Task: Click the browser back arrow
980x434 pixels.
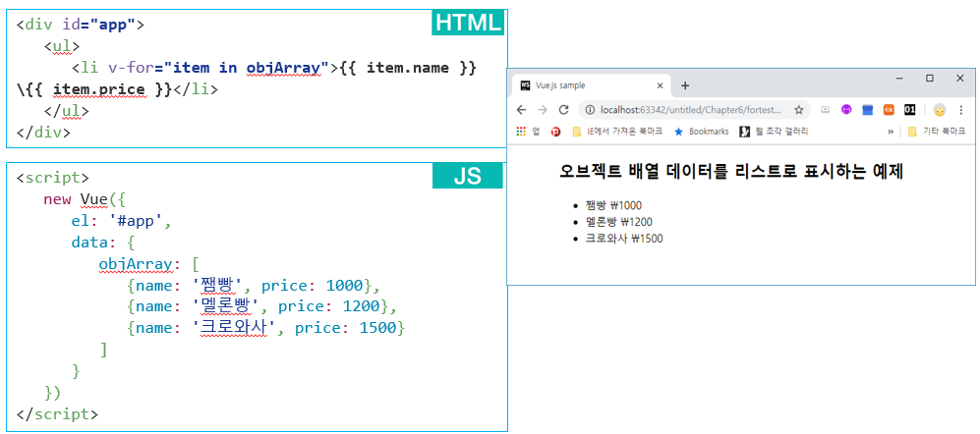Action: point(521,110)
